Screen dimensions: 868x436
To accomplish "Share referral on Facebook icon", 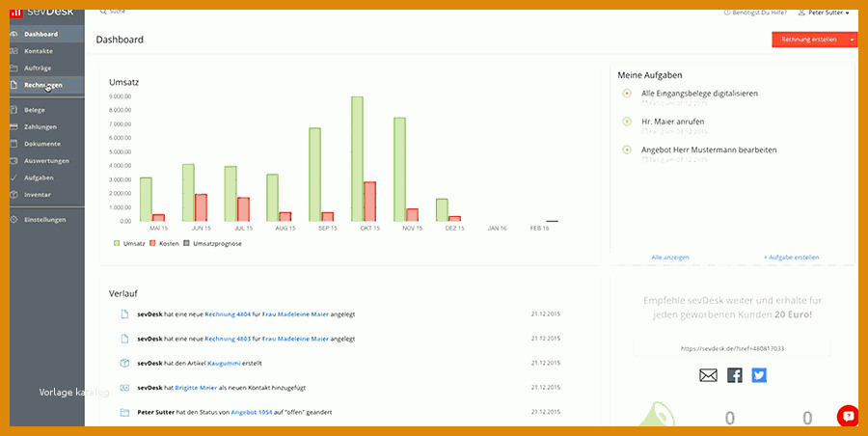I will [735, 375].
